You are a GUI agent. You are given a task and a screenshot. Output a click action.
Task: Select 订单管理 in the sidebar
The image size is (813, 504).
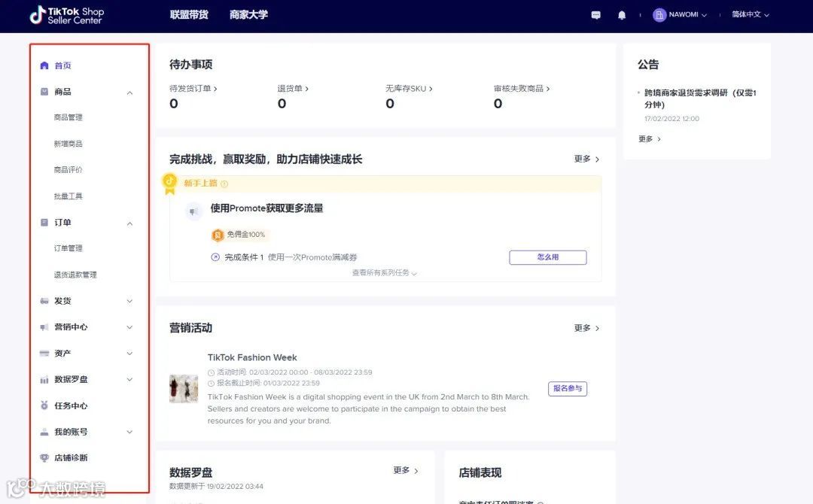(68, 248)
